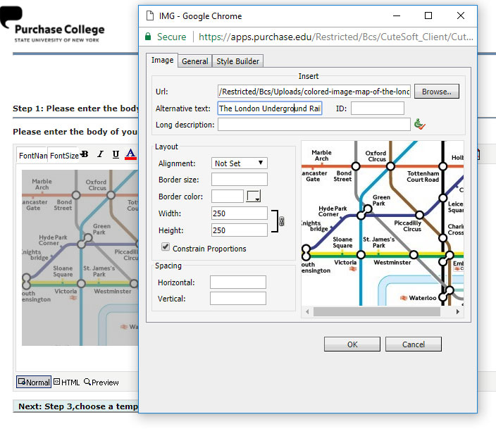
Task: Switch to the Image tab
Action: [x=162, y=60]
